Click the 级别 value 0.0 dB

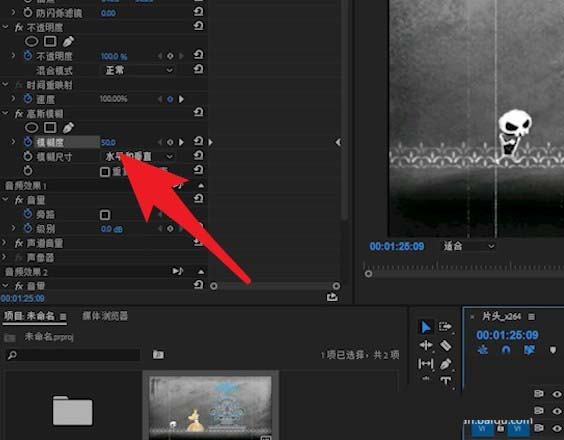(x=112, y=229)
